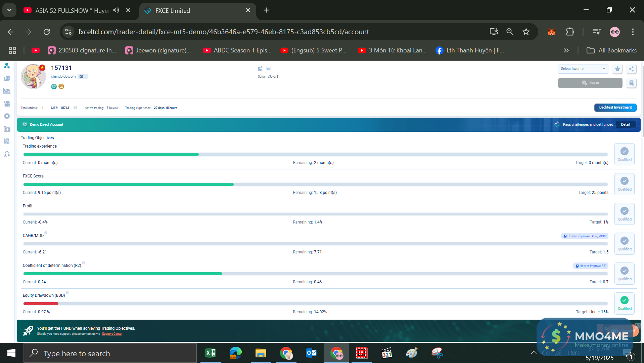Open the Select favorite dropdown

pyautogui.click(x=583, y=69)
